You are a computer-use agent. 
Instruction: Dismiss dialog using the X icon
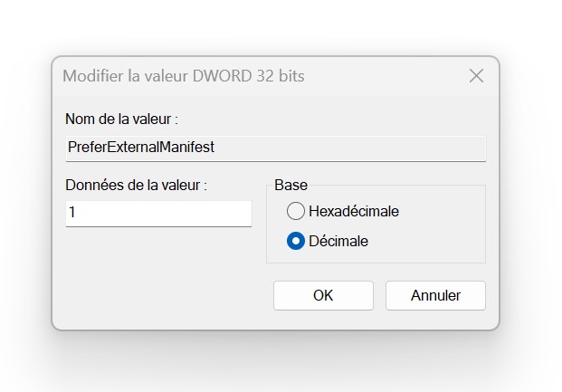(476, 76)
